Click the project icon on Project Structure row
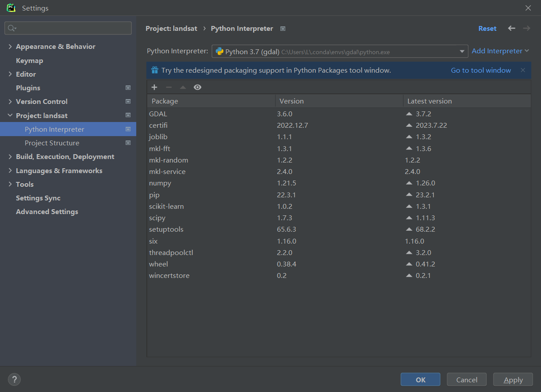Image resolution: width=541 pixels, height=392 pixels. 128,143
